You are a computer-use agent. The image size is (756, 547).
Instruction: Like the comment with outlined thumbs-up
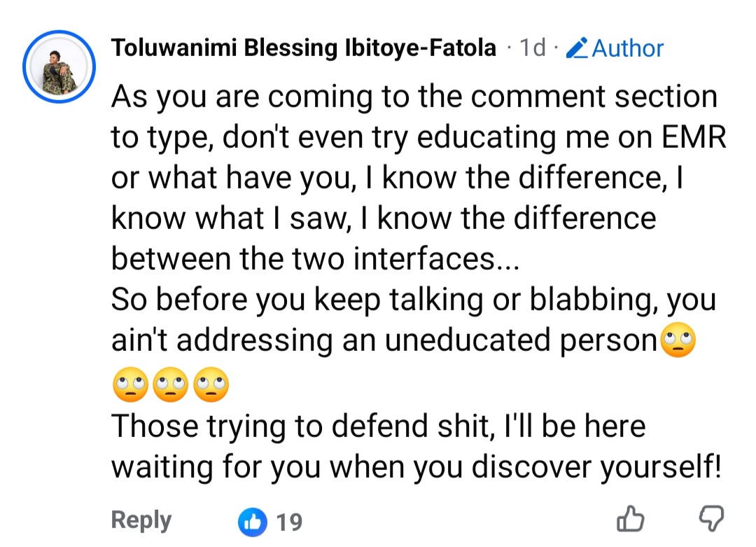click(631, 518)
